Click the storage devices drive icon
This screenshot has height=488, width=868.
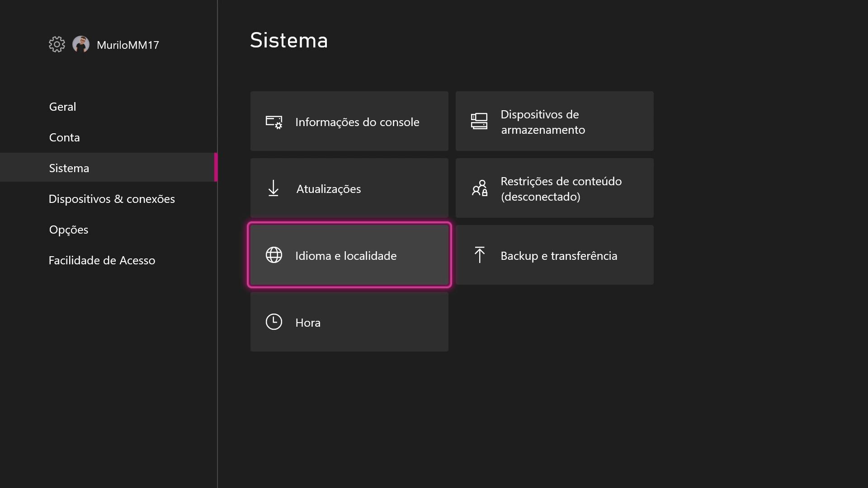479,122
